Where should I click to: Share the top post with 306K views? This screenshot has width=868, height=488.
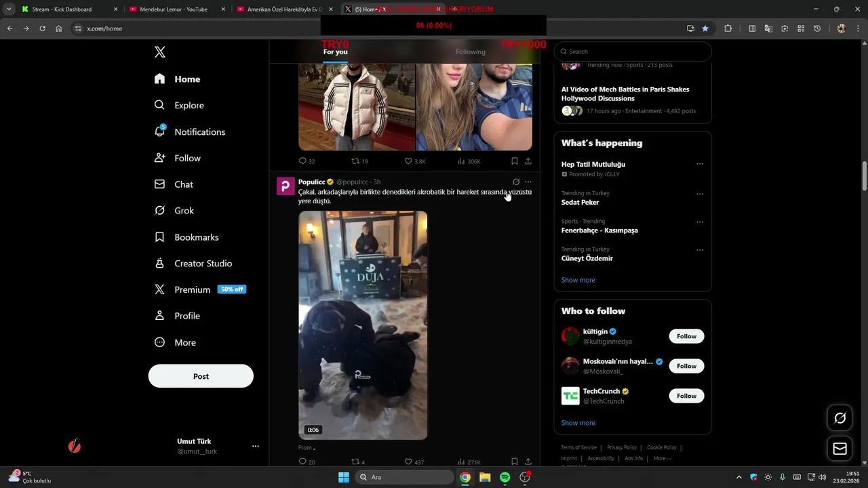tap(528, 161)
